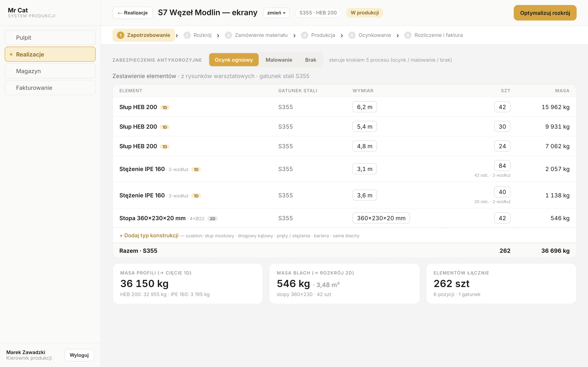Go back via the Realizacje button
This screenshot has width=588, height=367.
pyautogui.click(x=132, y=13)
